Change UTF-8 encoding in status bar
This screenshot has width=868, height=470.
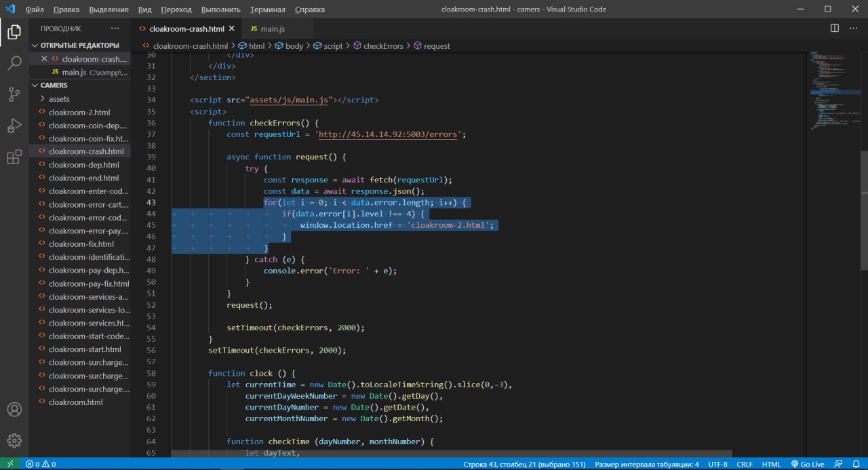[717, 464]
